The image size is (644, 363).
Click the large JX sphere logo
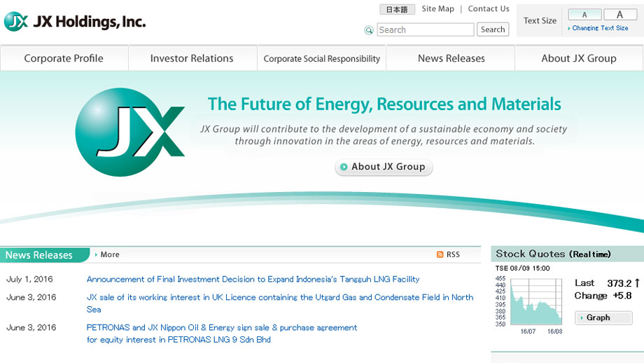129,132
